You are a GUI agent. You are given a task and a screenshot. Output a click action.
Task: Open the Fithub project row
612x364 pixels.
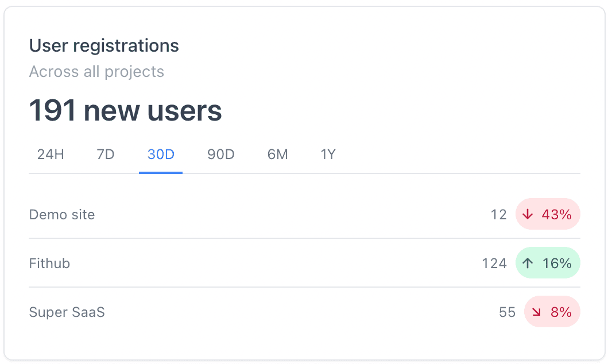(x=304, y=263)
